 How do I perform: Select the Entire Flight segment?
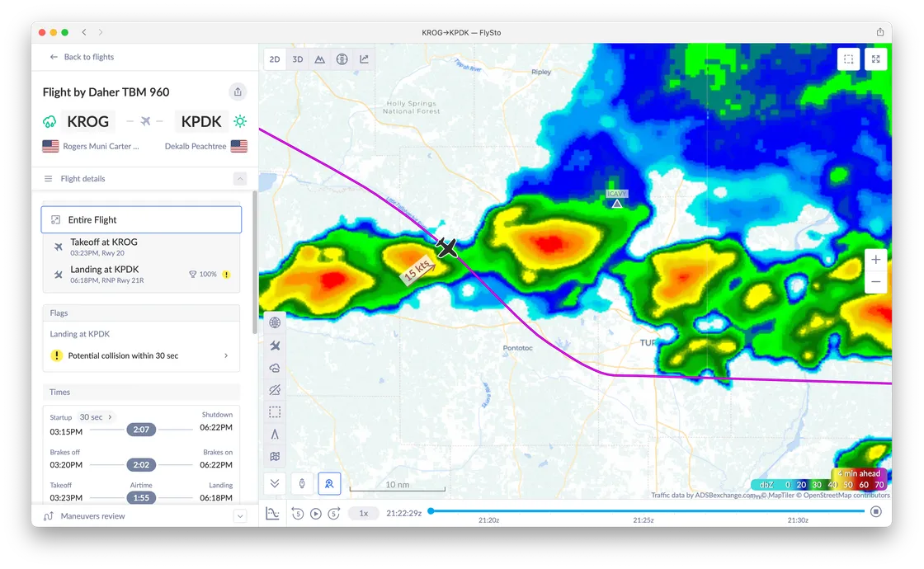point(141,219)
